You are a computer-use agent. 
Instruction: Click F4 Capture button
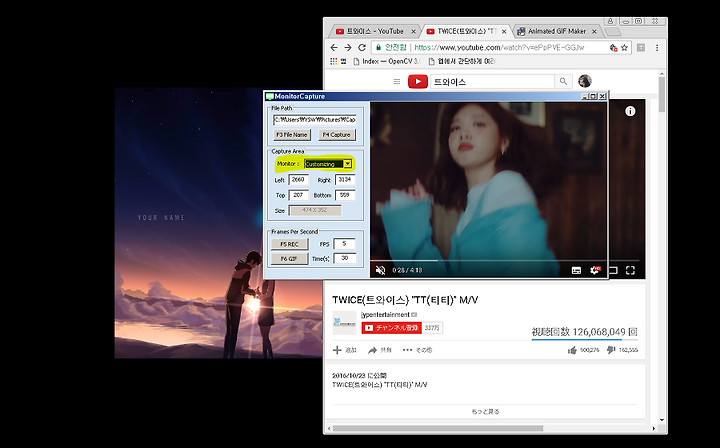337,135
